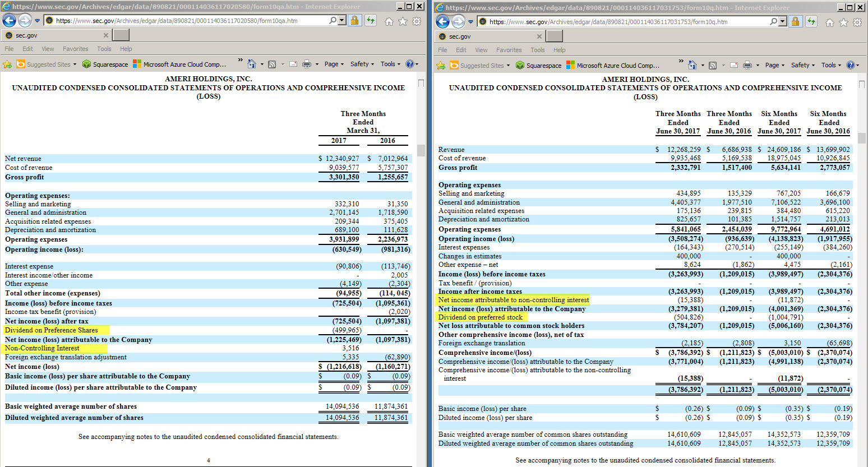Open the Edit menu in right window
The width and height of the screenshot is (868, 467).
pyautogui.click(x=461, y=50)
